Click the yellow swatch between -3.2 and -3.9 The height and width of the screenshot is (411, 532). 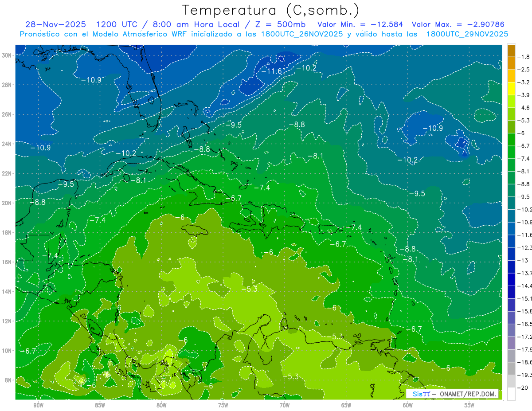tap(511, 89)
